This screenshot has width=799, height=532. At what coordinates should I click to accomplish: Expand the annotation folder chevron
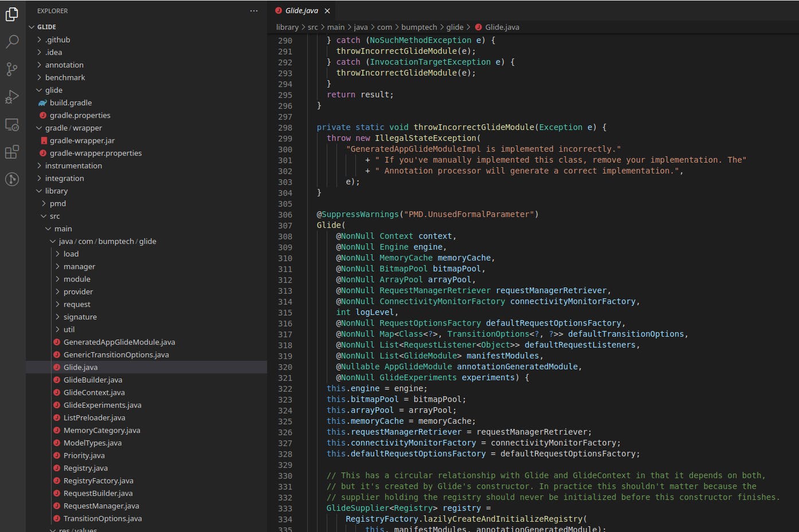39,65
